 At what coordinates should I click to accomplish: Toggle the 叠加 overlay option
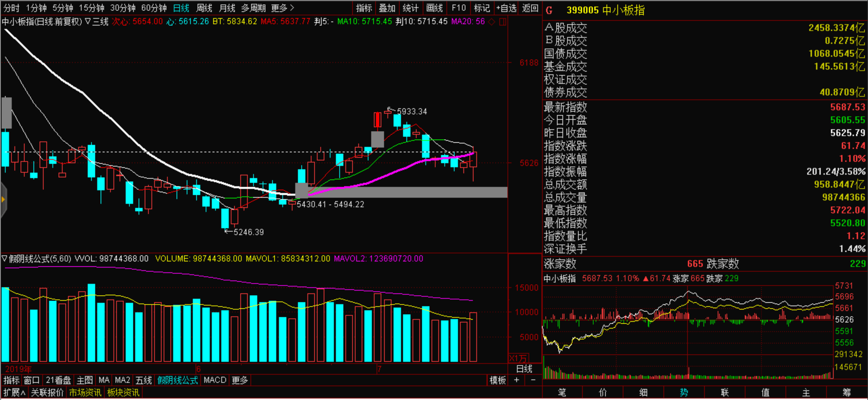click(x=387, y=8)
